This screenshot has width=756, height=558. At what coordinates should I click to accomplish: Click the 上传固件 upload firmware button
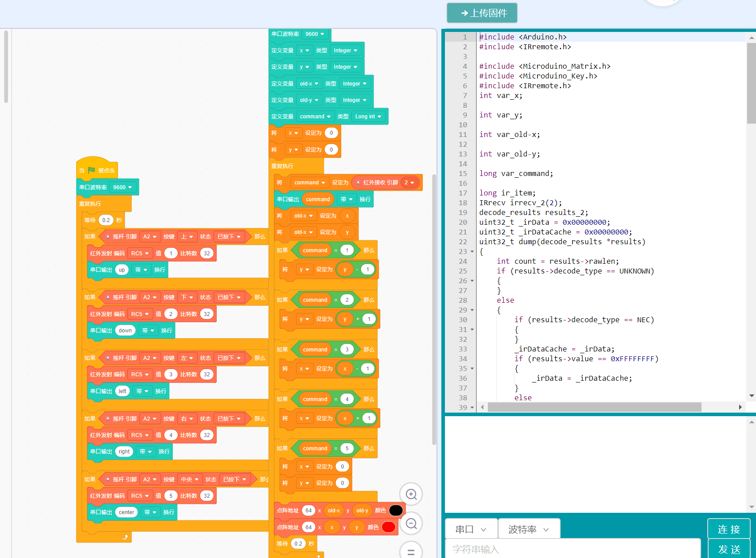(x=482, y=13)
